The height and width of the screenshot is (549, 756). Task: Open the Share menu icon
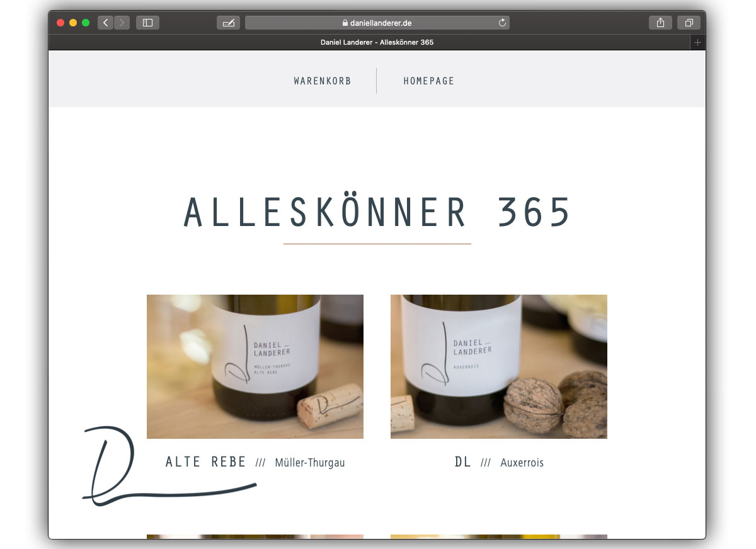(x=660, y=23)
